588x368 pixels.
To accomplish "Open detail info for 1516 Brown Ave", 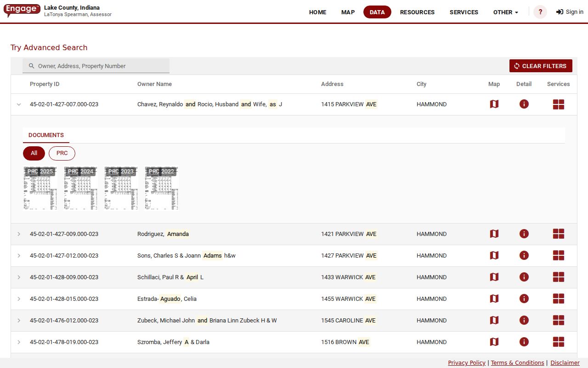I will point(524,342).
